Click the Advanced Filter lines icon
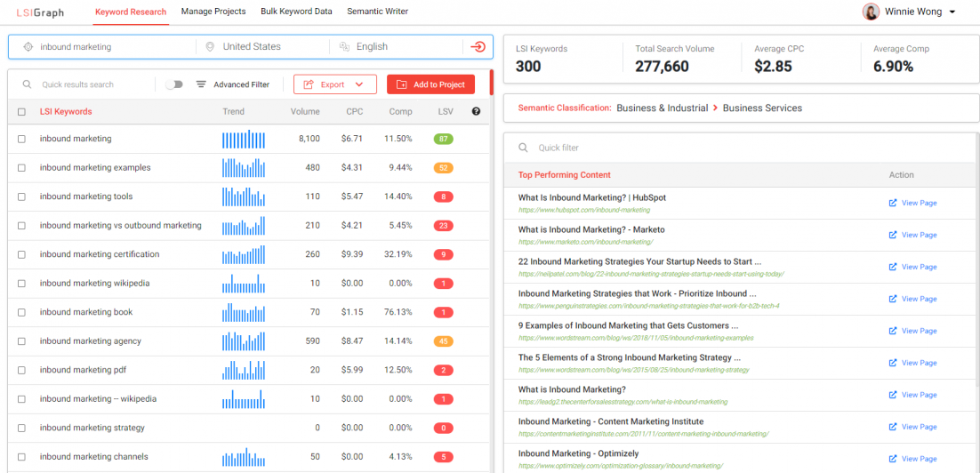980x473 pixels. coord(201,84)
